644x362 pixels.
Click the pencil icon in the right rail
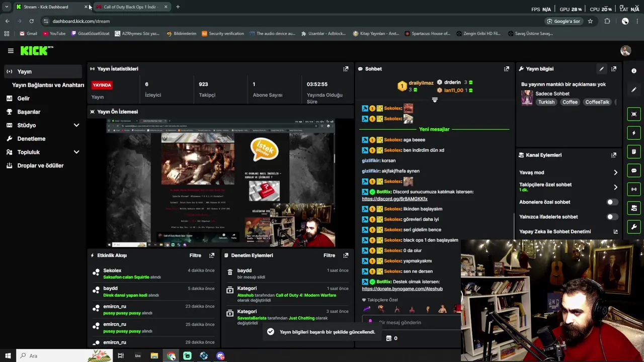pyautogui.click(x=634, y=89)
